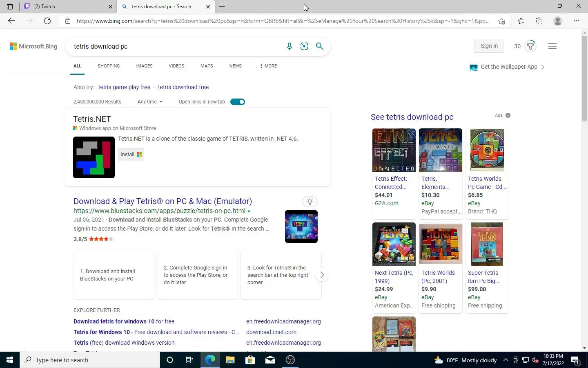Open Tetris (free) download Windows version
588x368 pixels.
(x=124, y=343)
